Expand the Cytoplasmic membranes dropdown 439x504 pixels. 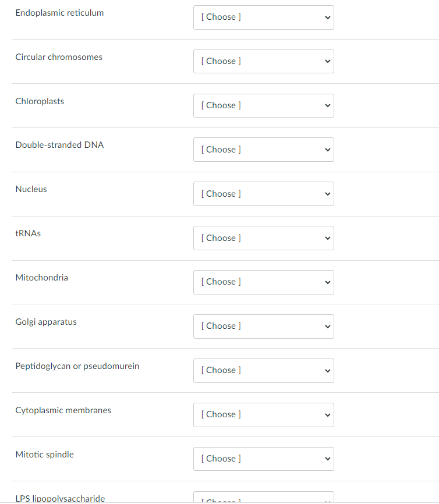point(263,414)
